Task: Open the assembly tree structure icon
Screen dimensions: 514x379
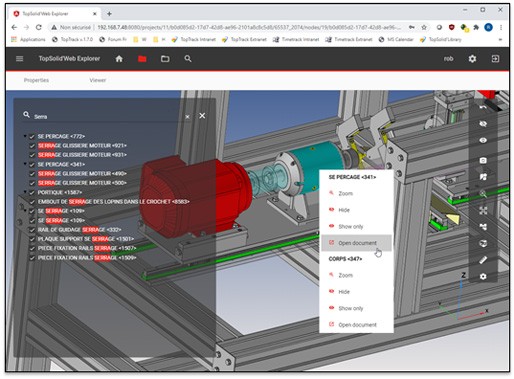Action: 483,227
